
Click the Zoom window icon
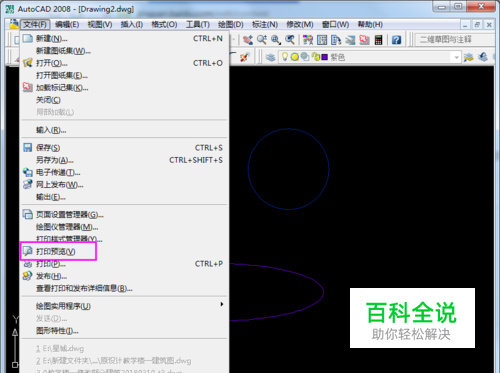[x=275, y=40]
